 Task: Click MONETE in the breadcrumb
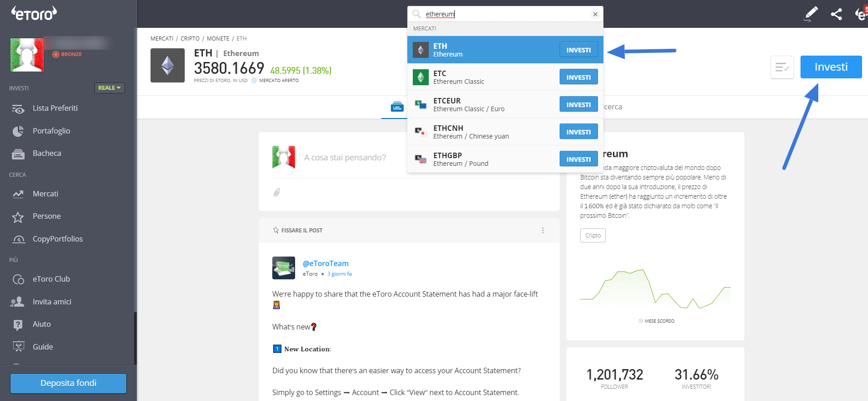pyautogui.click(x=218, y=39)
